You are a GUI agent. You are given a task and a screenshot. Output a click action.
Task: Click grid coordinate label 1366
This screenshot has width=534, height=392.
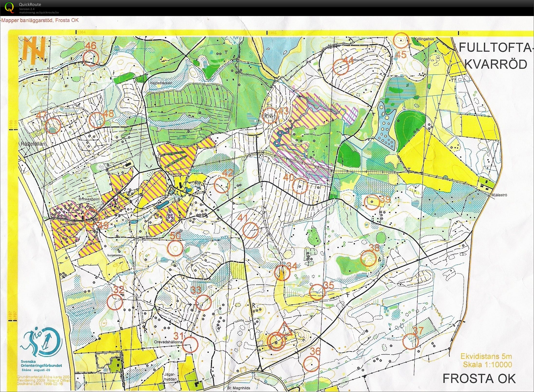coord(464,33)
